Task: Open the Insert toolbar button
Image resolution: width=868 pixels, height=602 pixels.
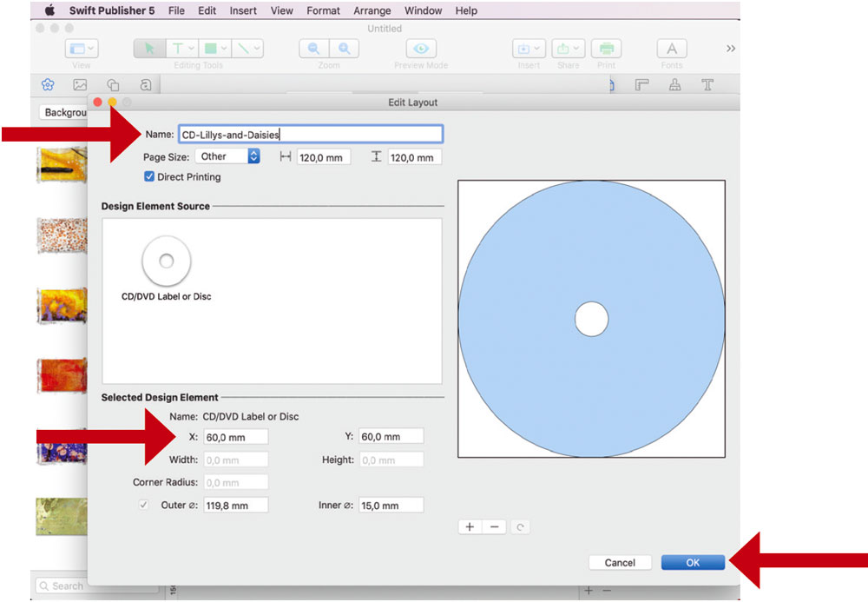Action: coord(529,49)
